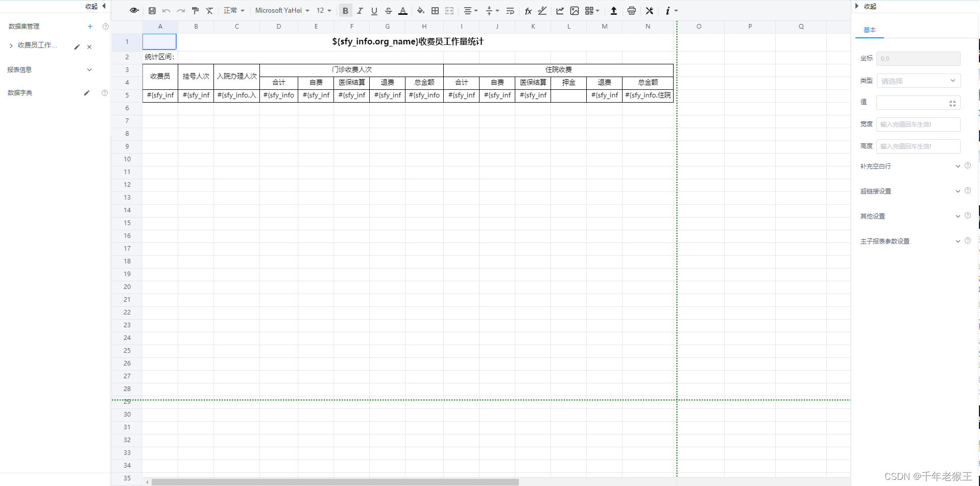This screenshot has width=980, height=486.
Task: Insert an image
Action: tap(575, 10)
